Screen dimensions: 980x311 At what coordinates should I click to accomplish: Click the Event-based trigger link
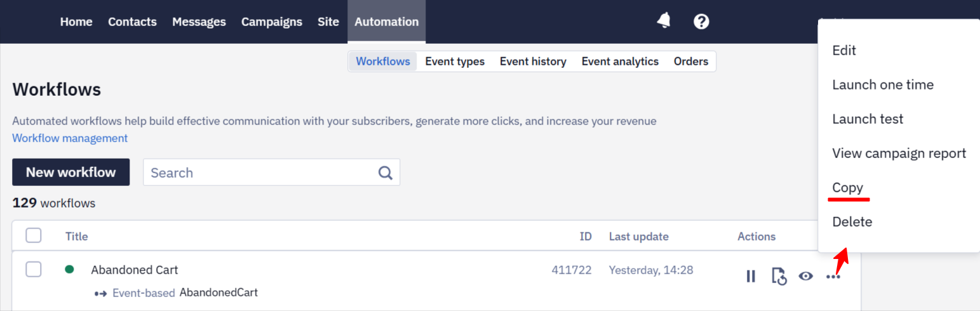144,293
